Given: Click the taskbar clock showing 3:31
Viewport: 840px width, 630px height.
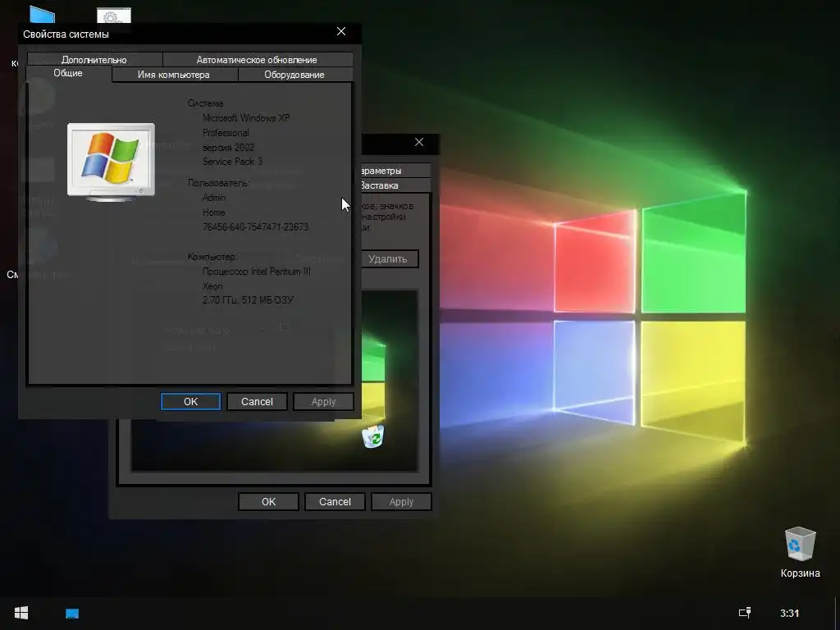Looking at the screenshot, I should (790, 614).
